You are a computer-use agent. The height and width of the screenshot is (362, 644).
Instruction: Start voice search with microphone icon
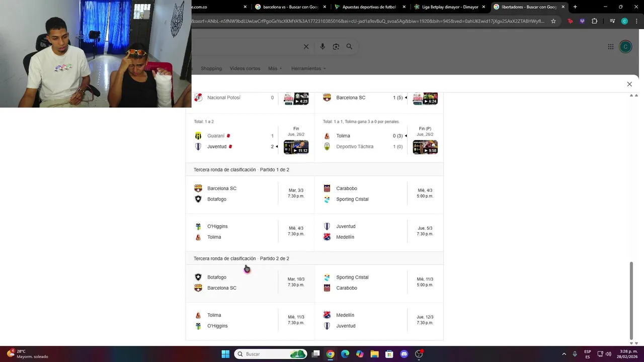click(x=323, y=47)
